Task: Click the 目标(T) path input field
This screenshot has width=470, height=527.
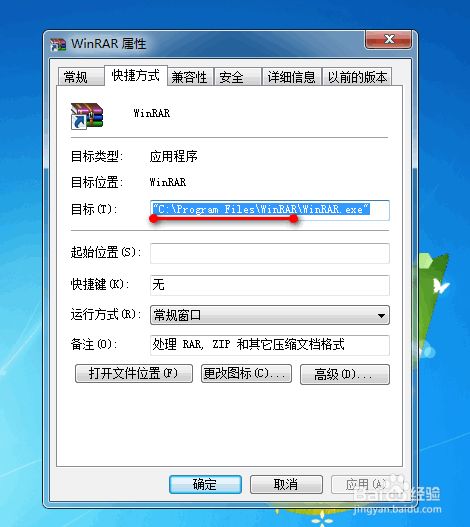Action: (x=270, y=210)
